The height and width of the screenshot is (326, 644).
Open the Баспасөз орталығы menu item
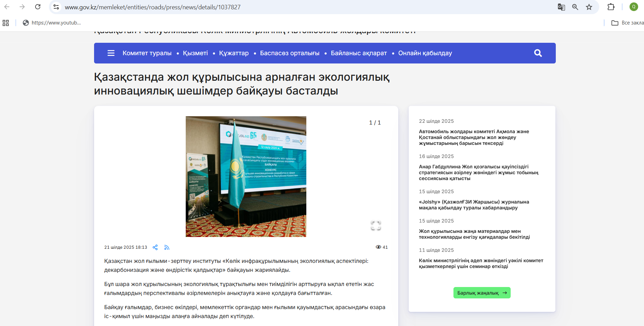(x=290, y=53)
